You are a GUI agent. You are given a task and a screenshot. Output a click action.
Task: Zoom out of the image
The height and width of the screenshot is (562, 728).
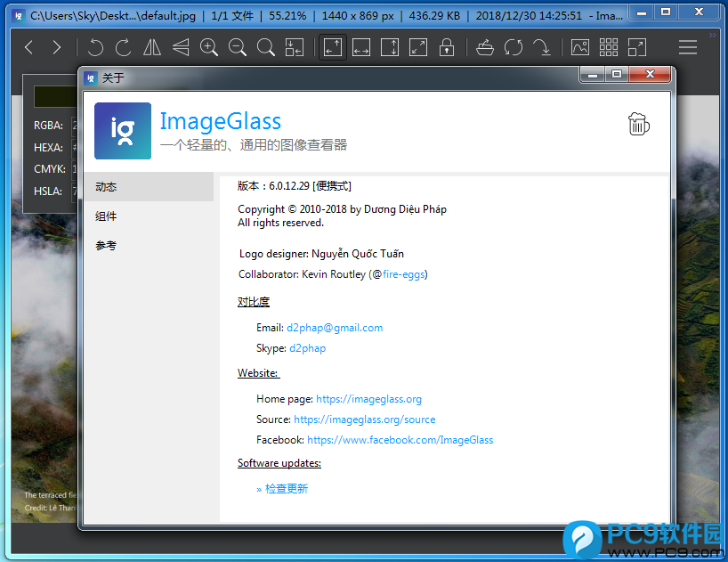click(x=238, y=47)
